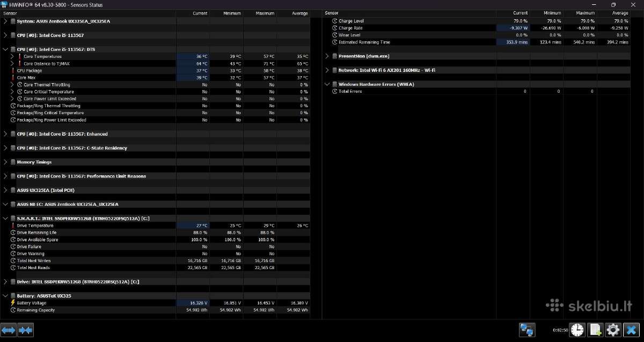
Task: Click the 0:02:50 elapsed time readout
Action: point(560,330)
